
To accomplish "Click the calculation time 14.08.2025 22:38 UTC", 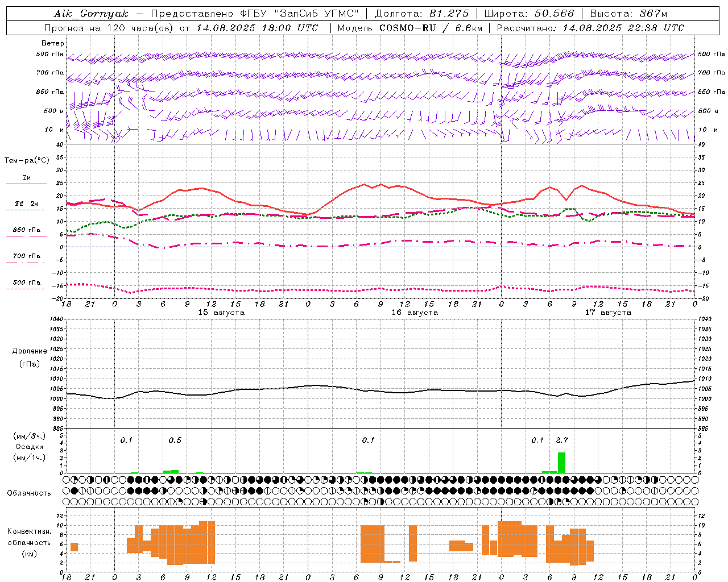I will pos(623,28).
